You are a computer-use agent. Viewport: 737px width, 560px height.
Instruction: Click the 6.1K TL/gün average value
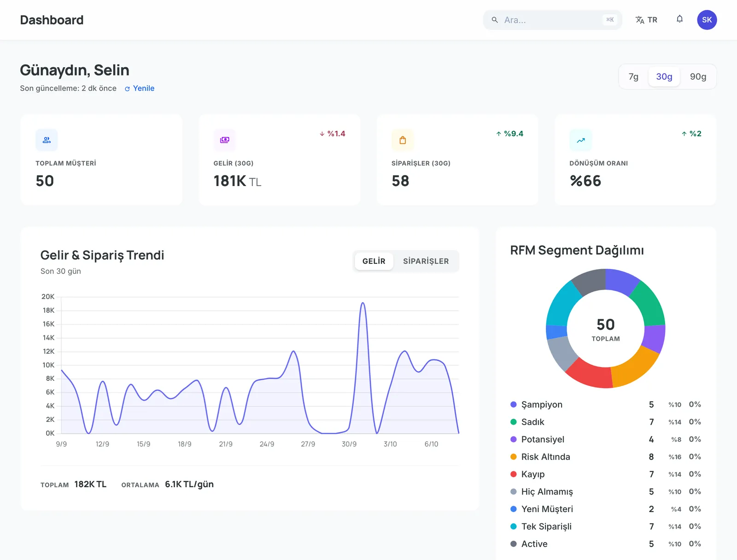pyautogui.click(x=189, y=484)
